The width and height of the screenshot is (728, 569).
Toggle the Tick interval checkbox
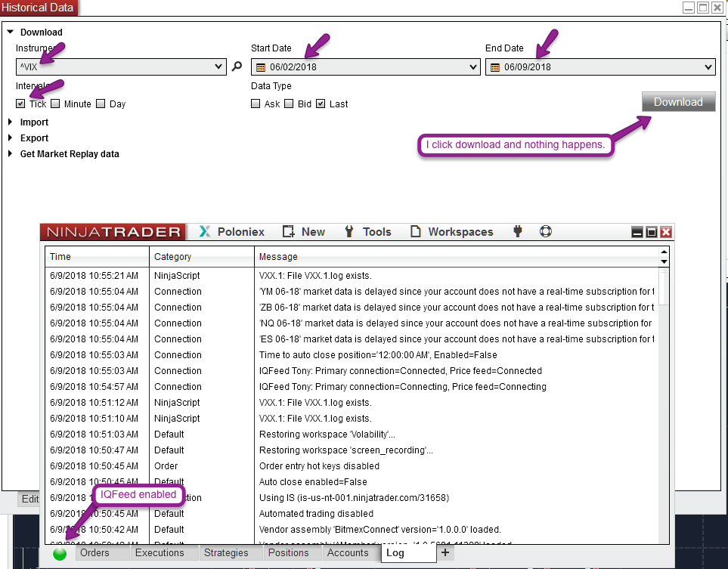[x=20, y=104]
